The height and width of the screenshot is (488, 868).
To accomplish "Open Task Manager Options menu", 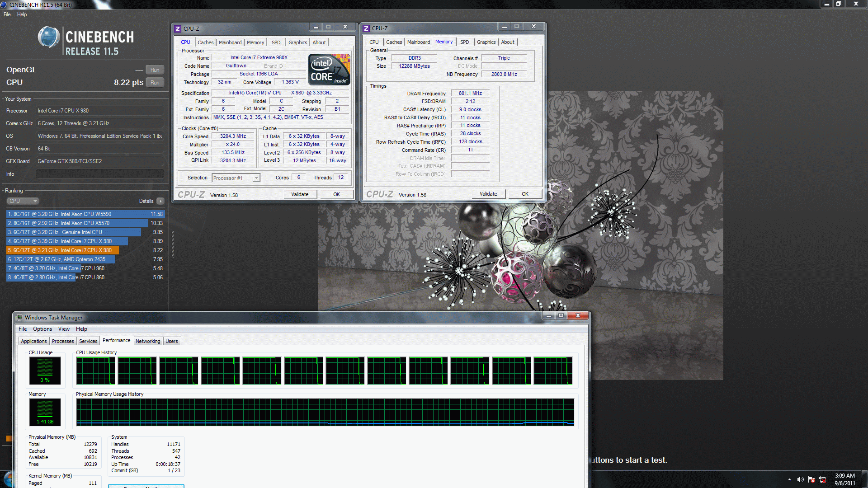I will pos(42,329).
